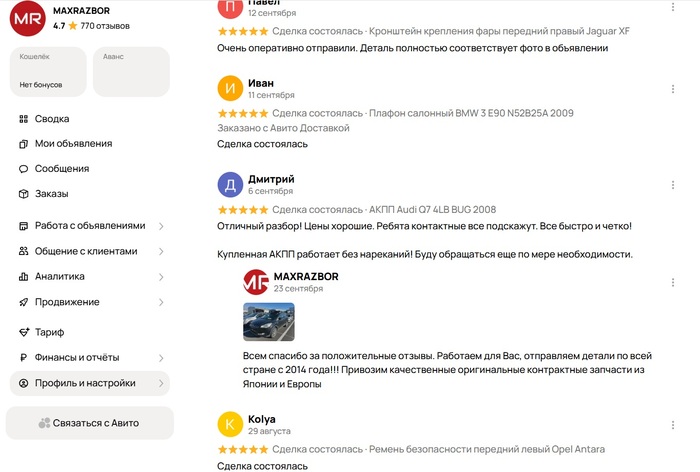Screen dimensions: 700x472
Task: Open the Аванс card
Action: (132, 71)
